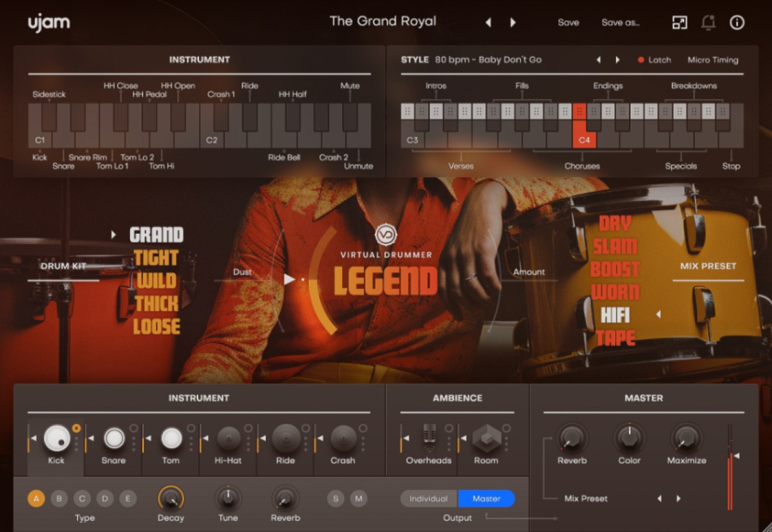This screenshot has height=532, width=772.
Task: Select the TIGHT drum kit
Action: point(156,258)
